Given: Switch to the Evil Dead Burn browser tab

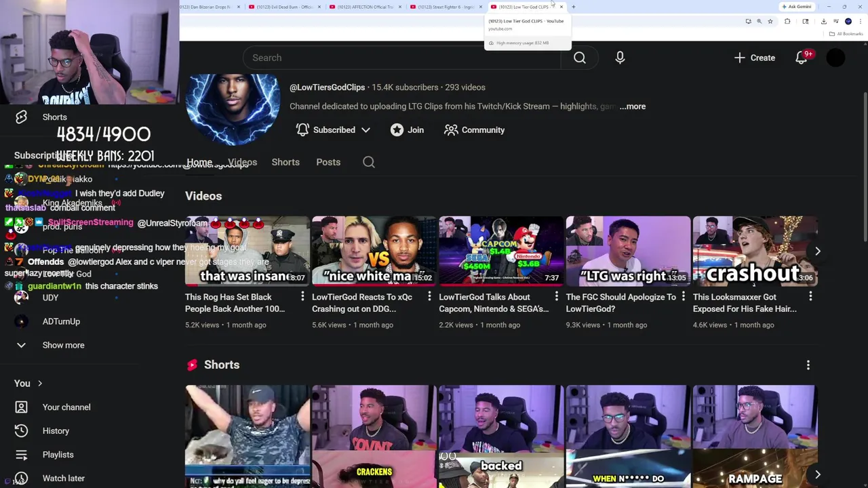Looking at the screenshot, I should click(285, 7).
